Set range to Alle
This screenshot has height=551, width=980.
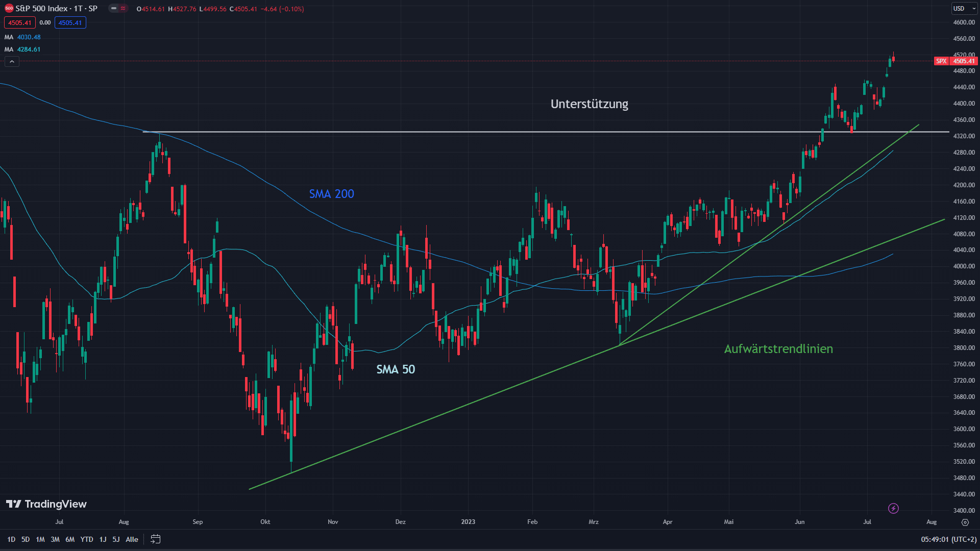pyautogui.click(x=132, y=539)
